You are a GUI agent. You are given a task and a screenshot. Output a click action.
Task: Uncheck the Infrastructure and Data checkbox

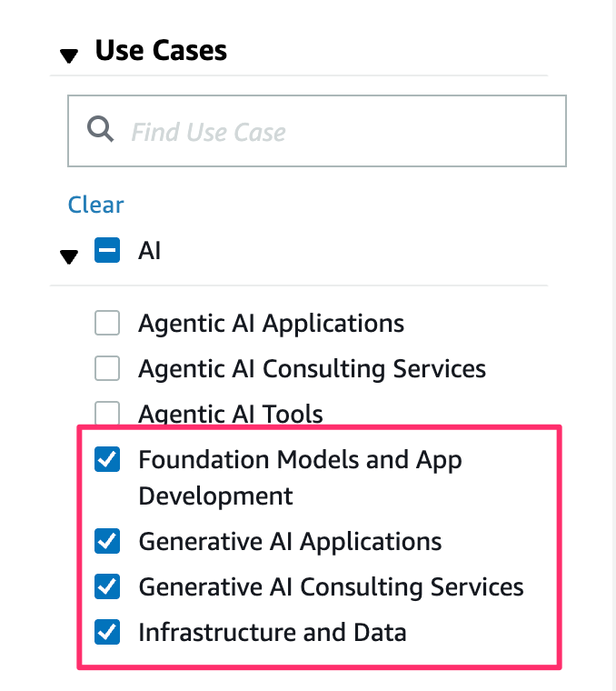tap(107, 632)
